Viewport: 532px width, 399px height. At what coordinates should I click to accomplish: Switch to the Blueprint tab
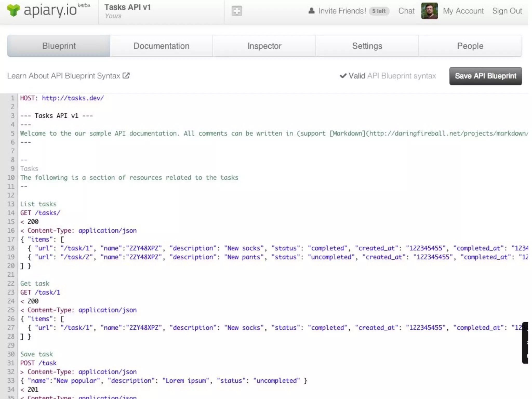(59, 46)
